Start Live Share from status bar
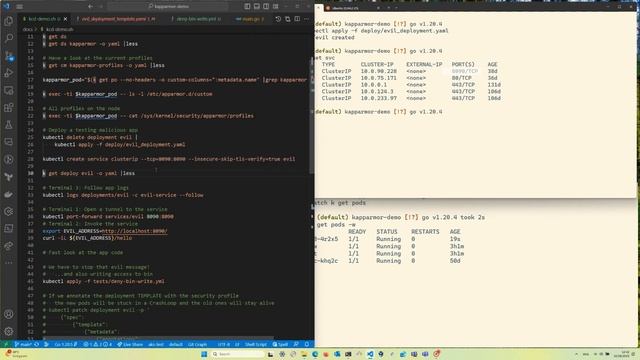Image resolution: width=640 pixels, height=360 pixels. tap(130, 344)
